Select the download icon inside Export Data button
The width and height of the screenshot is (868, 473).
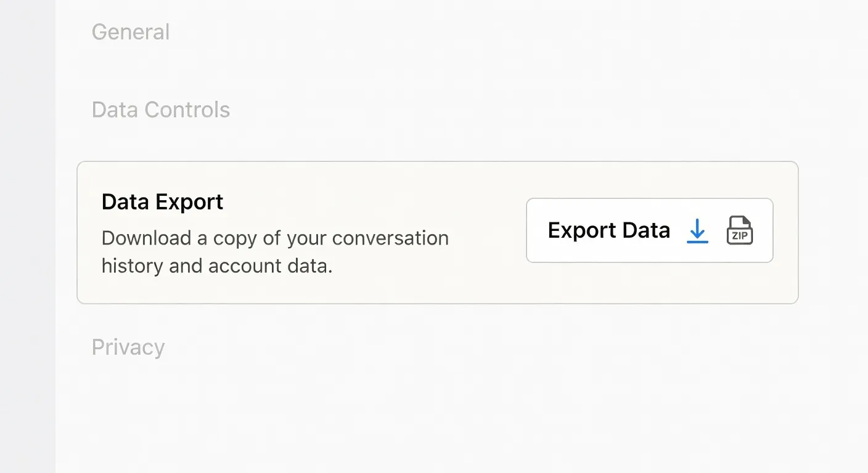pyautogui.click(x=697, y=231)
